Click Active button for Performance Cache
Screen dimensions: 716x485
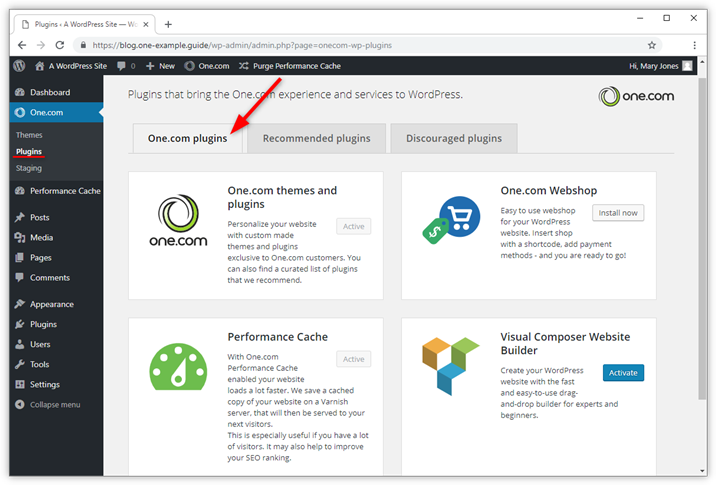click(x=353, y=359)
